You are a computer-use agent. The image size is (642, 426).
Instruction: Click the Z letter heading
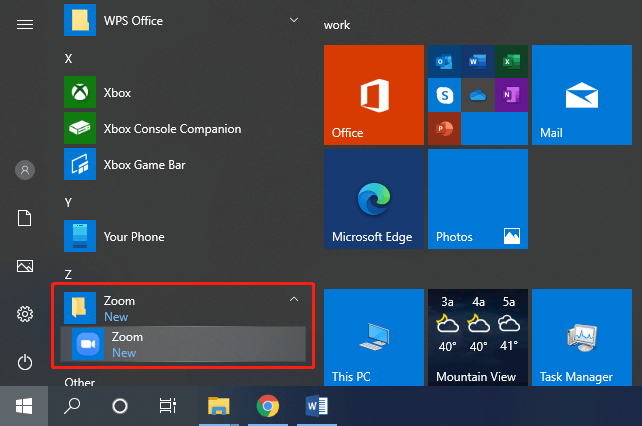tap(68, 274)
